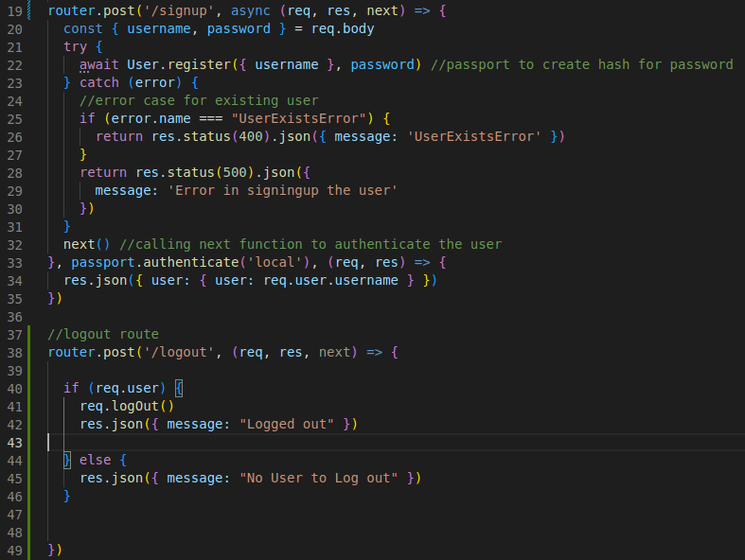
Task: Click 'req.logOut()' on line 41
Action: [127, 406]
